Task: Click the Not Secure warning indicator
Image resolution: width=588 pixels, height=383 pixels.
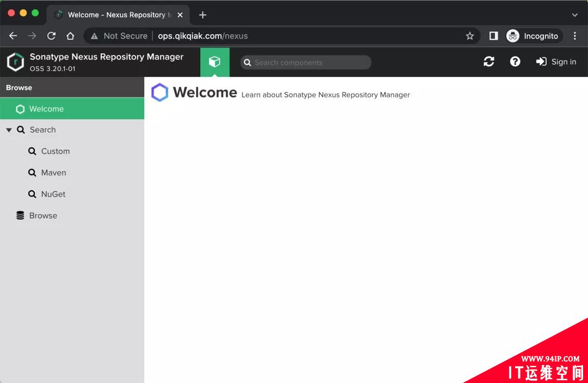Action: pyautogui.click(x=119, y=36)
